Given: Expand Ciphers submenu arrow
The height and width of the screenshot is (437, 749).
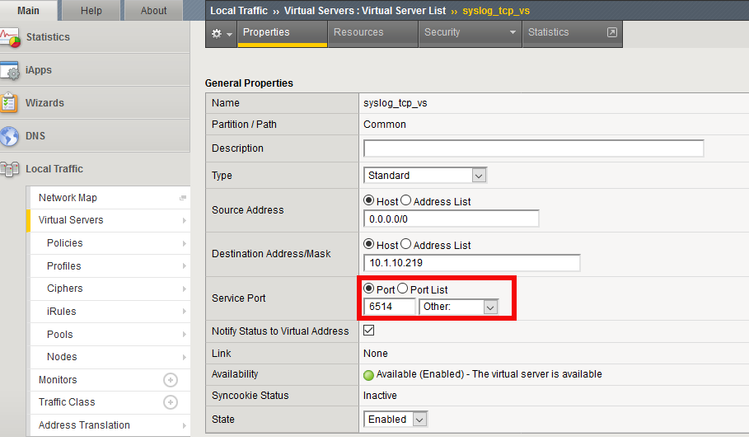Looking at the screenshot, I should coord(184,289).
